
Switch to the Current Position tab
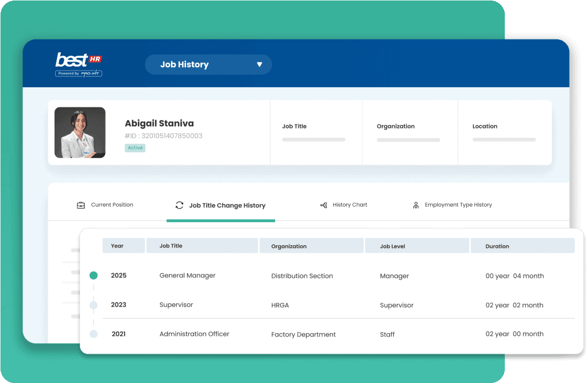click(111, 205)
